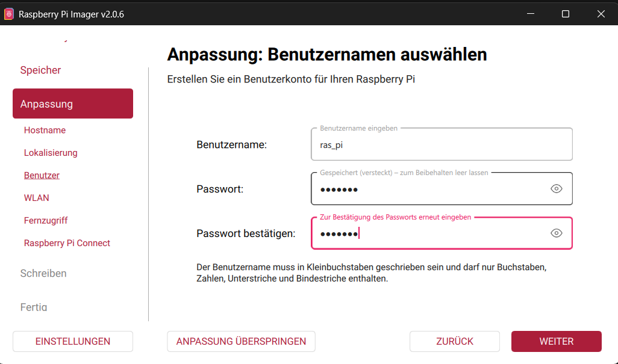Screen dimensions: 618x364
Task: Open the Fernzugriff sub-step
Action: [x=46, y=221]
